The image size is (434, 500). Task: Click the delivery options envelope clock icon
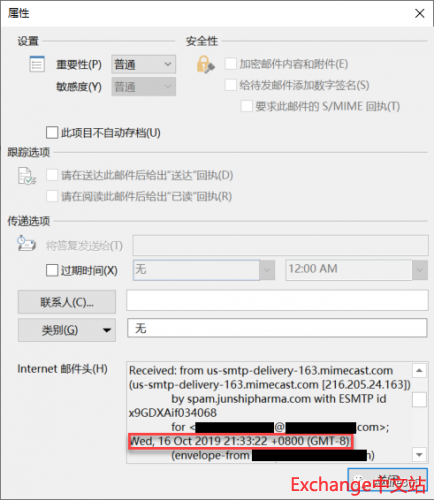click(x=26, y=244)
